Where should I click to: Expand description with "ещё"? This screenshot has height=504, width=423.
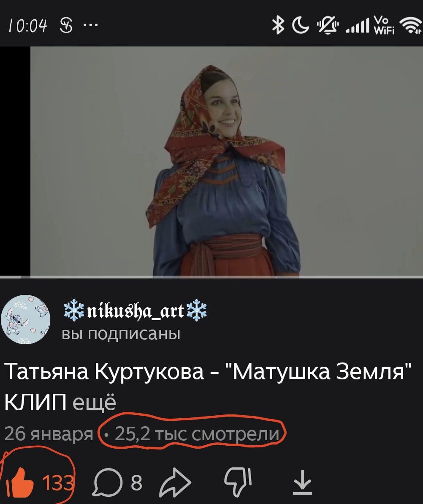[94, 402]
